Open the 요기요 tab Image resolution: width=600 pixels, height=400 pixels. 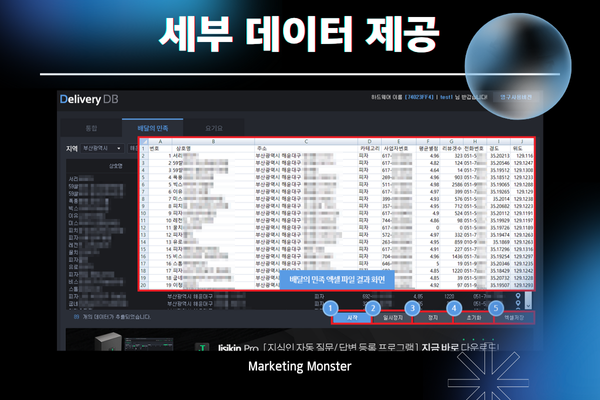pos(214,128)
